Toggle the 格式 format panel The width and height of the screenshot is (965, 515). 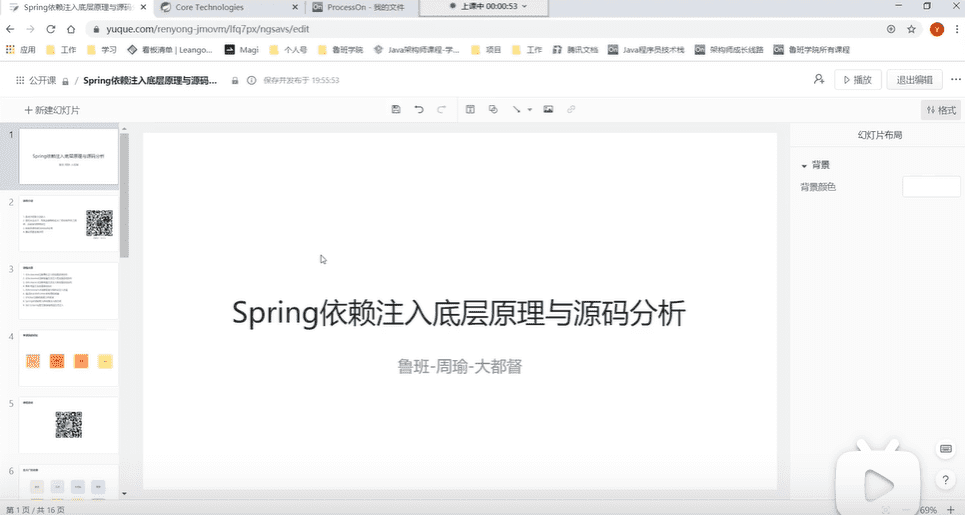(x=941, y=110)
